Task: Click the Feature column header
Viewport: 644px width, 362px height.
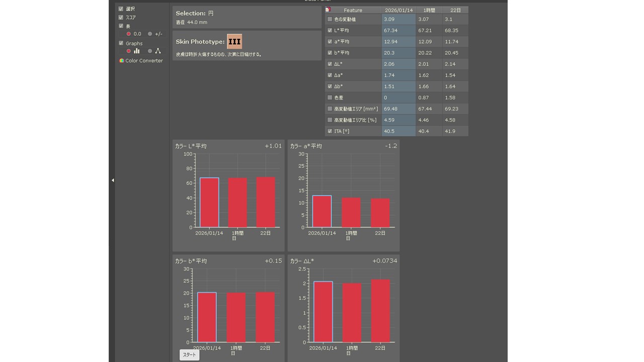Action: 353,10
